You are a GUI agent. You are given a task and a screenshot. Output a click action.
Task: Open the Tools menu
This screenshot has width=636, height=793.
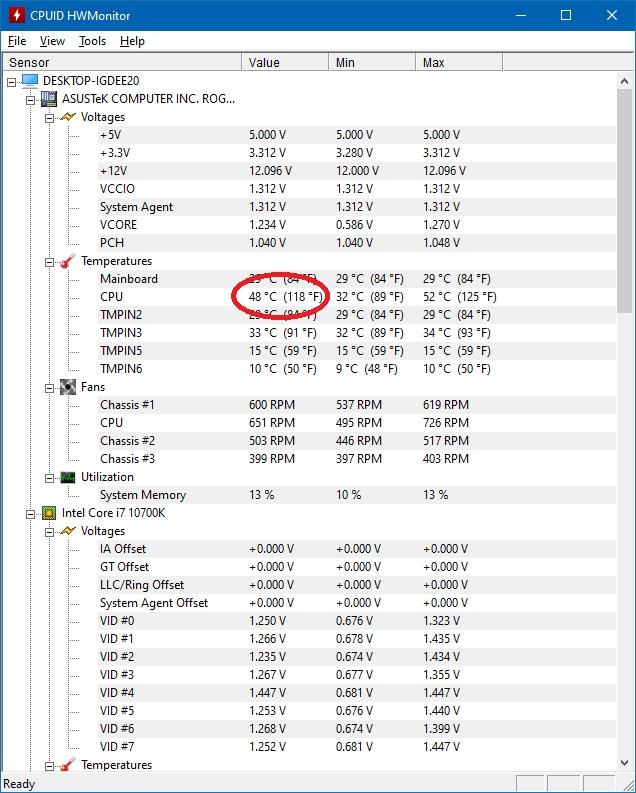coord(92,41)
